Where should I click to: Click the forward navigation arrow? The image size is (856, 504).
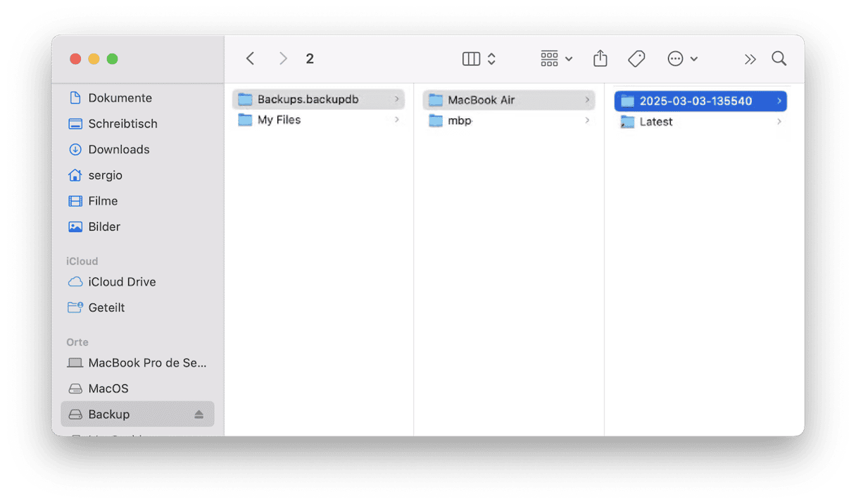[x=283, y=59]
